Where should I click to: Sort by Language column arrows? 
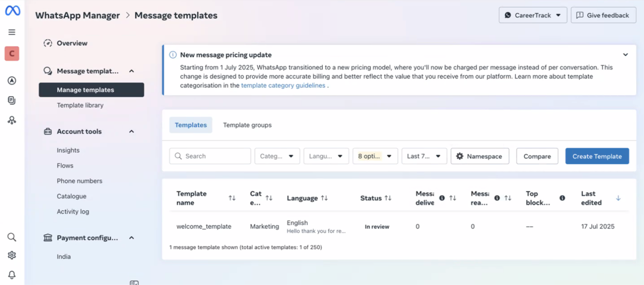pyautogui.click(x=324, y=198)
